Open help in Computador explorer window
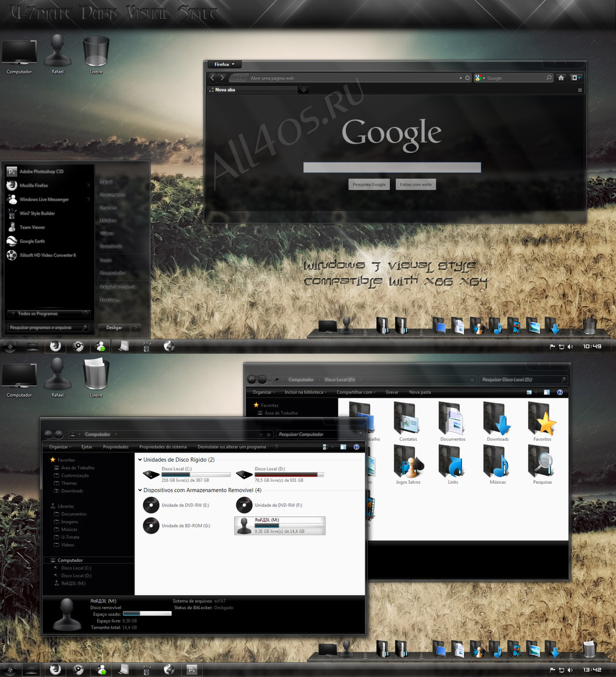The image size is (616, 677). click(x=356, y=447)
